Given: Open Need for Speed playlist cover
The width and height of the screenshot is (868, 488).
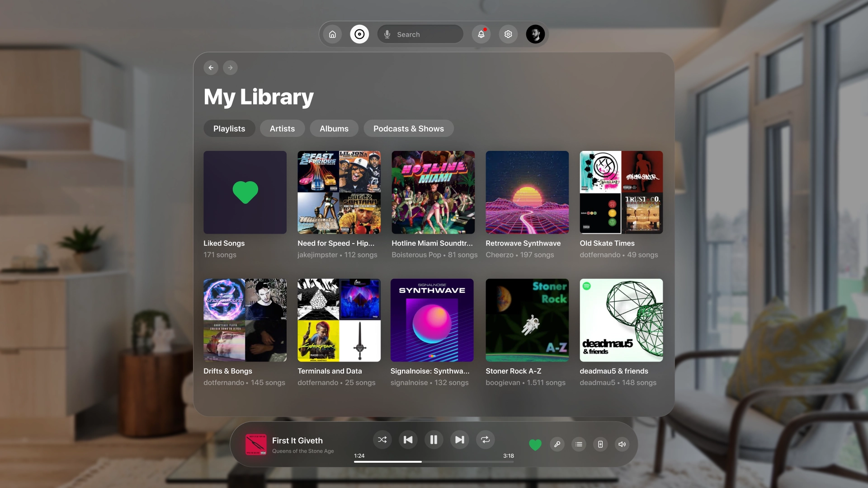Looking at the screenshot, I should [x=339, y=192].
